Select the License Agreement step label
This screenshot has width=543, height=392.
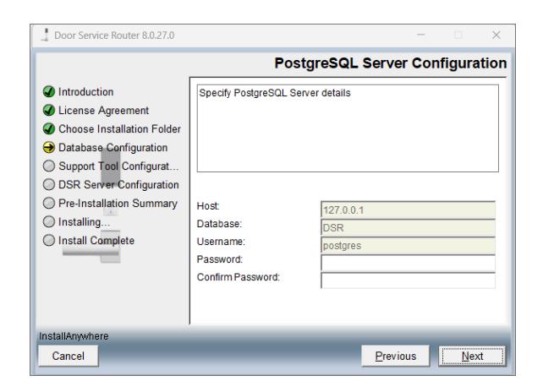[103, 111]
